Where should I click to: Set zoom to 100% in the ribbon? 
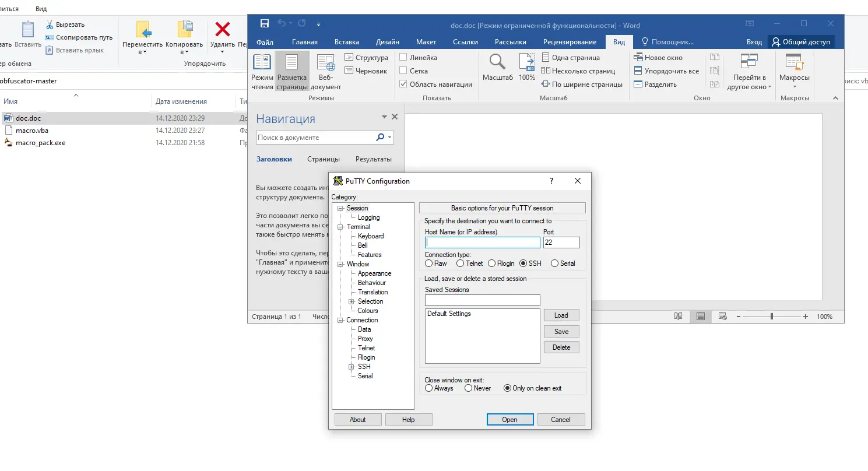click(x=527, y=68)
